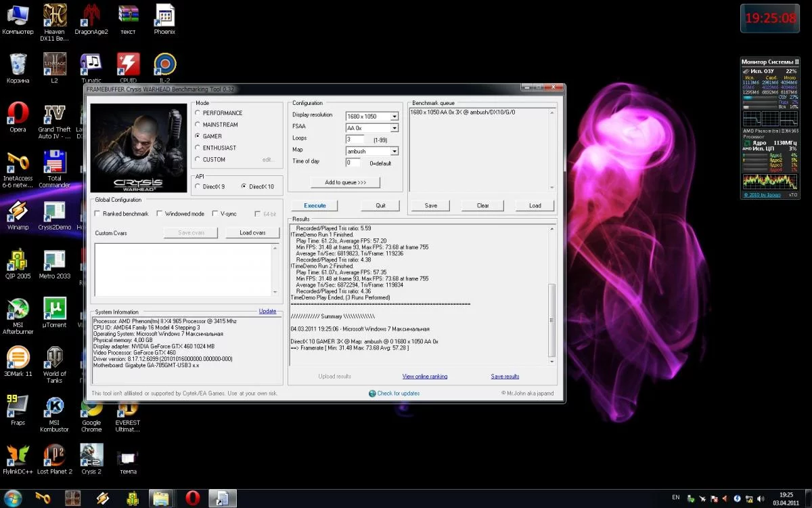
Task: Click the Add to queue button
Action: pos(345,182)
